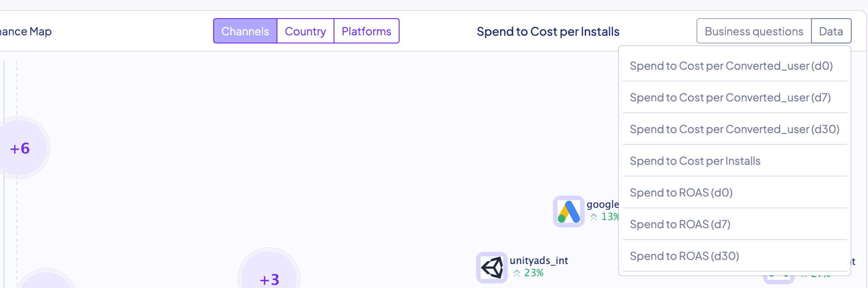Choose Spend to Cost per Installs option
The image size is (868, 288).
pos(695,161)
